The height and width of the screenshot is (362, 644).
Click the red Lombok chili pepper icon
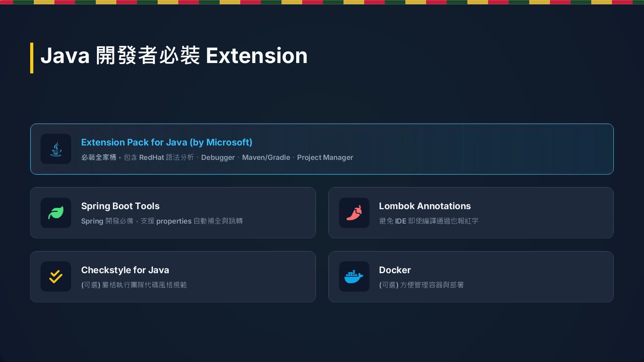354,213
